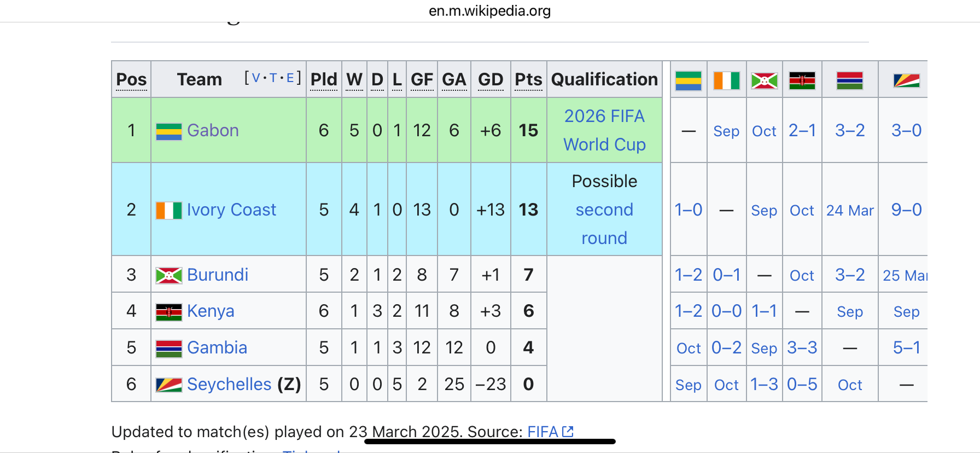
Task: Open Gambia's 5–1 match result
Action: pyautogui.click(x=906, y=347)
